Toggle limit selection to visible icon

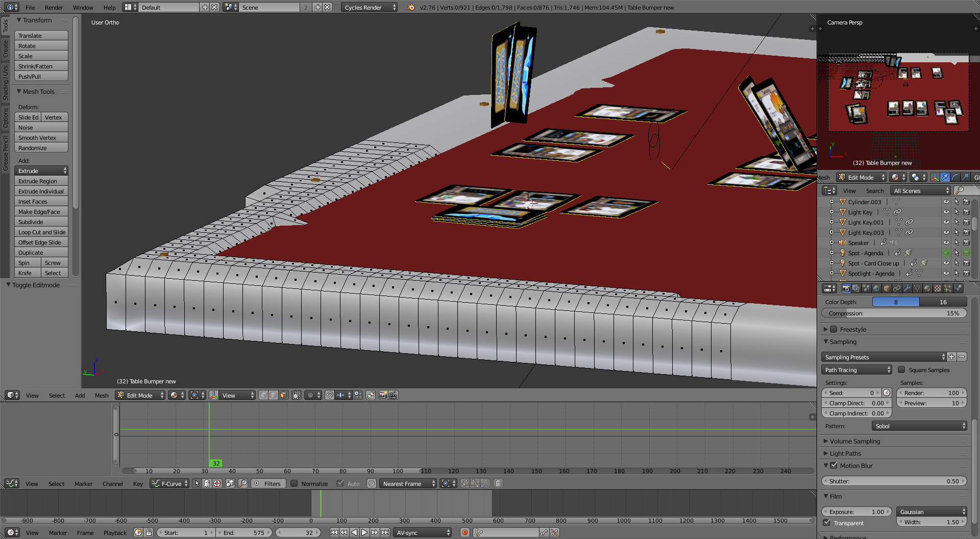click(x=297, y=395)
